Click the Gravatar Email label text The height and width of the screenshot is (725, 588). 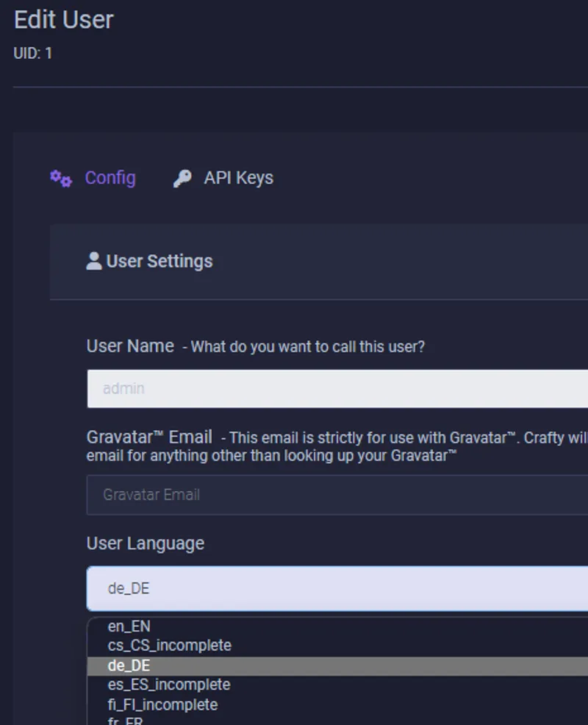(x=149, y=437)
